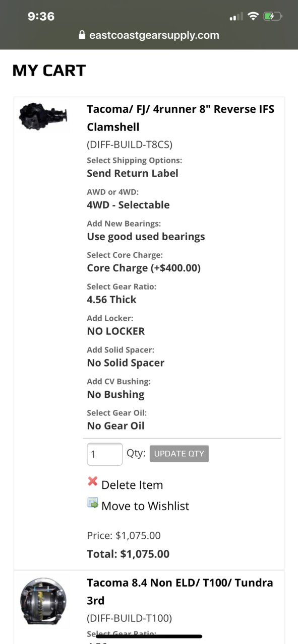298x644 pixels.
Task: Click the Delete Item link
Action: [x=132, y=485]
